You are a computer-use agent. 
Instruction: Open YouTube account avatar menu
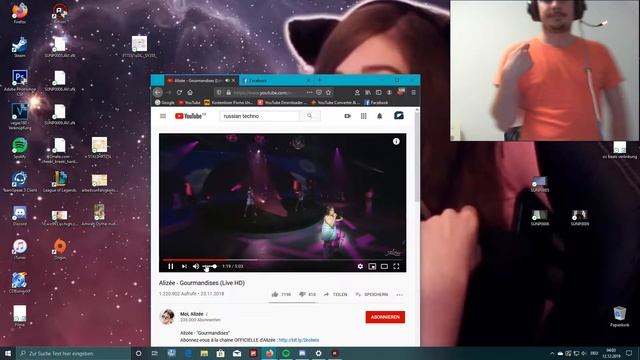click(399, 116)
